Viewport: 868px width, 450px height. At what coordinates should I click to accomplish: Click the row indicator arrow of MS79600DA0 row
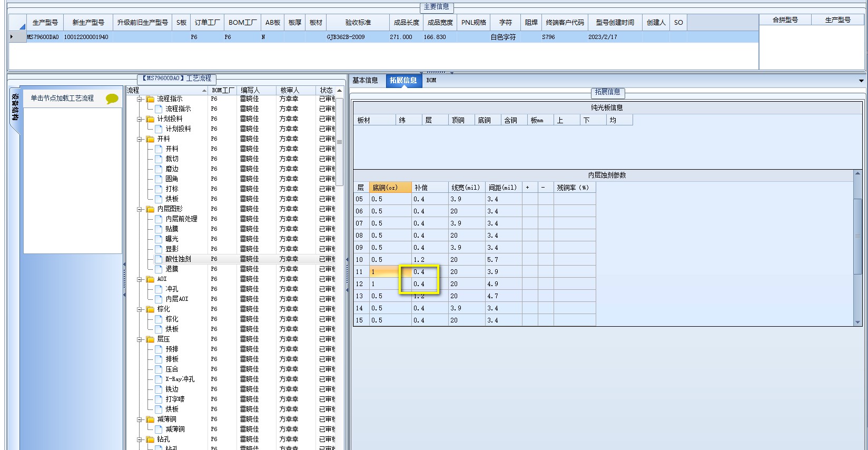tap(12, 37)
